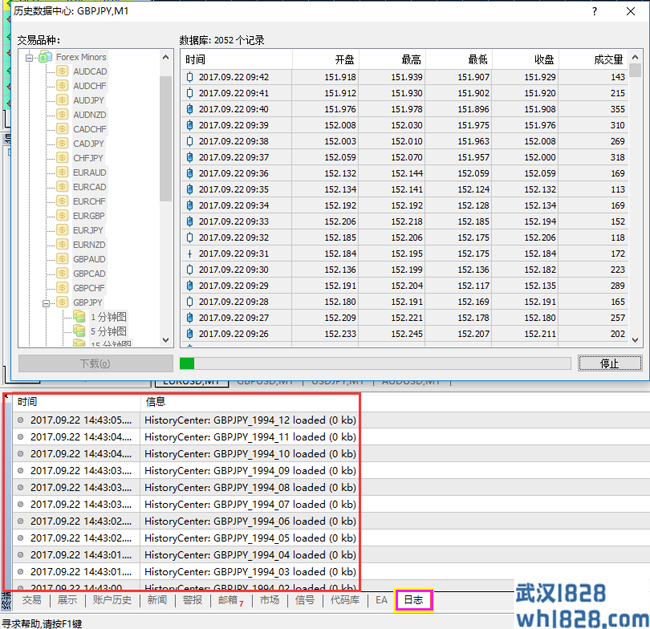Select the 2017.09.22 09:28 data row

405,302
